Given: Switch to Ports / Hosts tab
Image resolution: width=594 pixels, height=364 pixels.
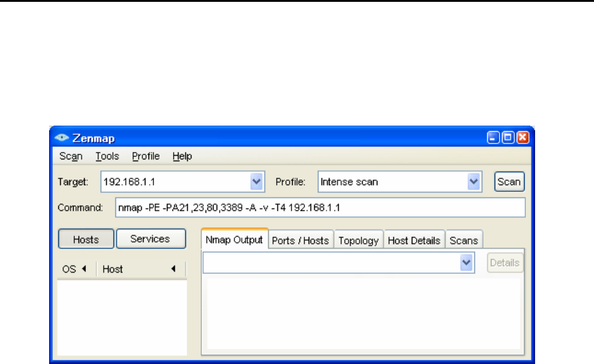Looking at the screenshot, I should (x=301, y=241).
